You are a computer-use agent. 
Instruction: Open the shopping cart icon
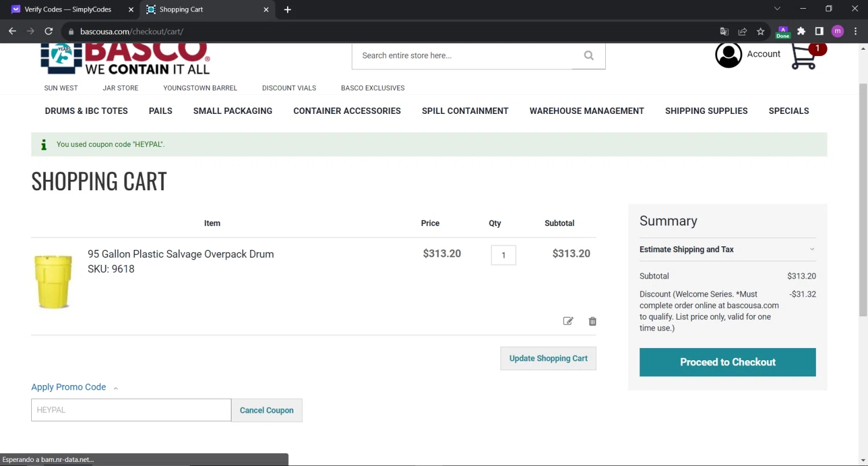pyautogui.click(x=804, y=56)
